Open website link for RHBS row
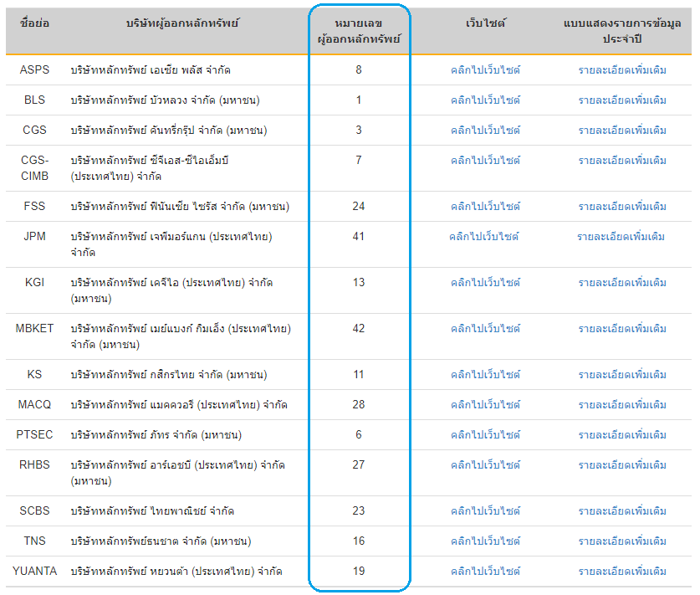The height and width of the screenshot is (595, 700). [x=485, y=465]
